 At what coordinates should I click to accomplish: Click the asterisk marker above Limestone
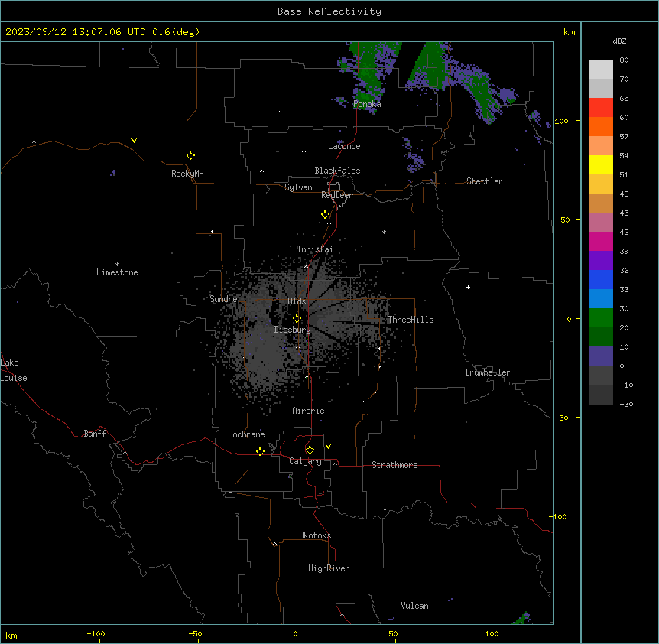117,265
